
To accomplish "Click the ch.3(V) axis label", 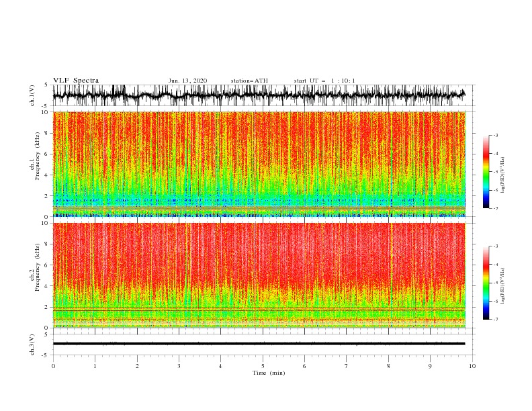I will click(x=32, y=345).
